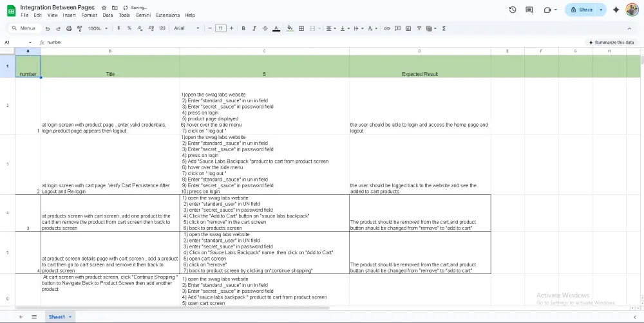Add a new sheet with plus button
The image size is (644, 323).
tap(21, 317)
